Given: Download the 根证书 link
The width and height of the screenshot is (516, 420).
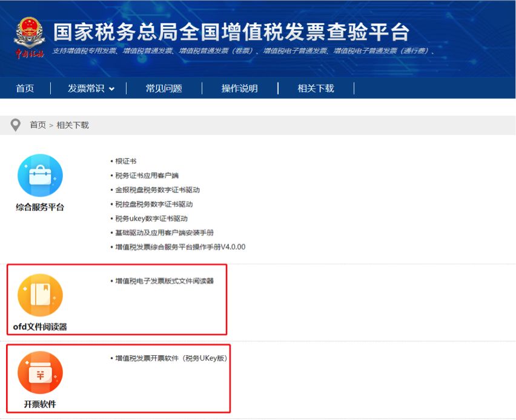Looking at the screenshot, I should click(126, 161).
